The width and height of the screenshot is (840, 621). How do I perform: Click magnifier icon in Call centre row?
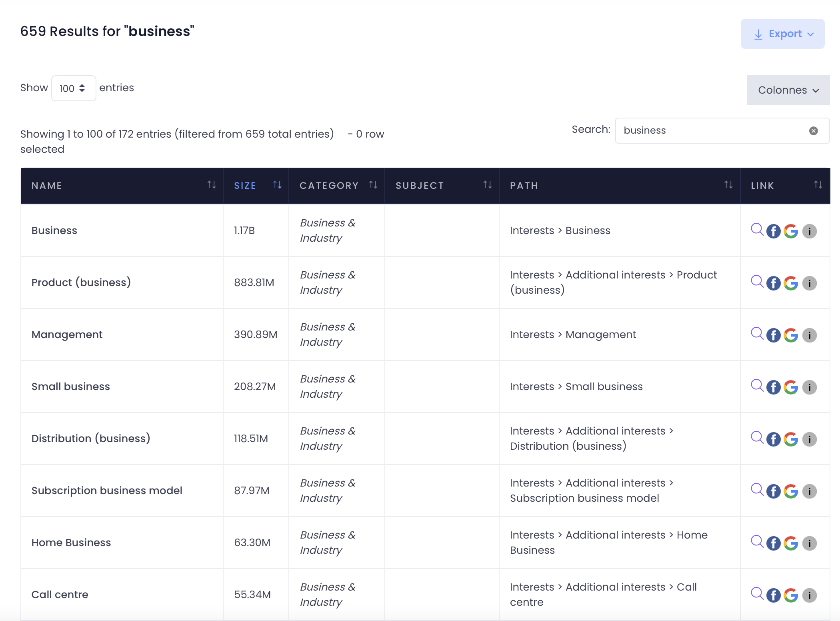point(757,594)
